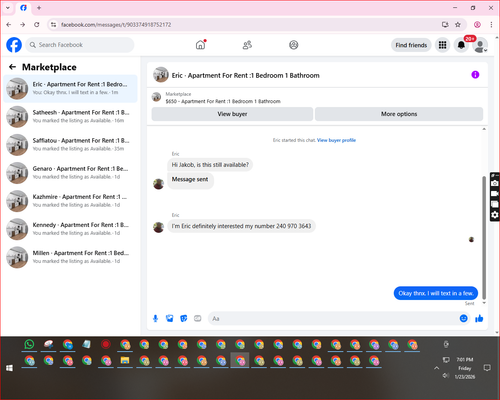
Task: Click the View buyer button
Action: 232,114
